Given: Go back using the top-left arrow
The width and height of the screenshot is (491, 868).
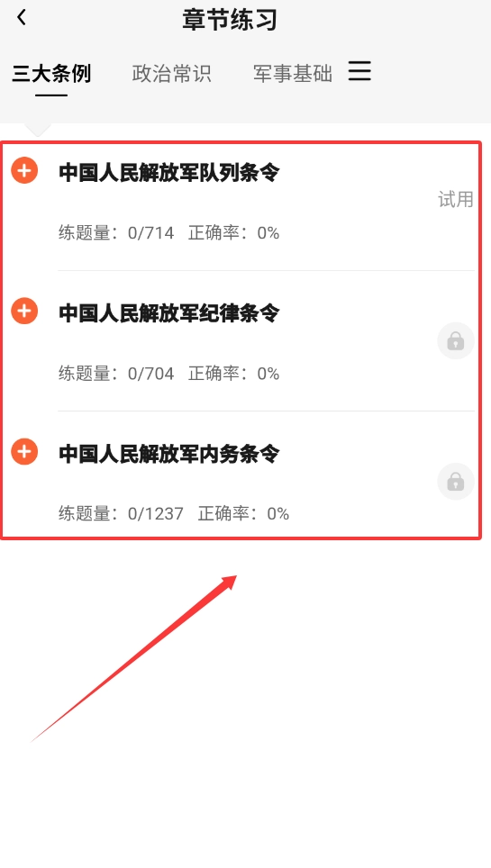Looking at the screenshot, I should 22,18.
